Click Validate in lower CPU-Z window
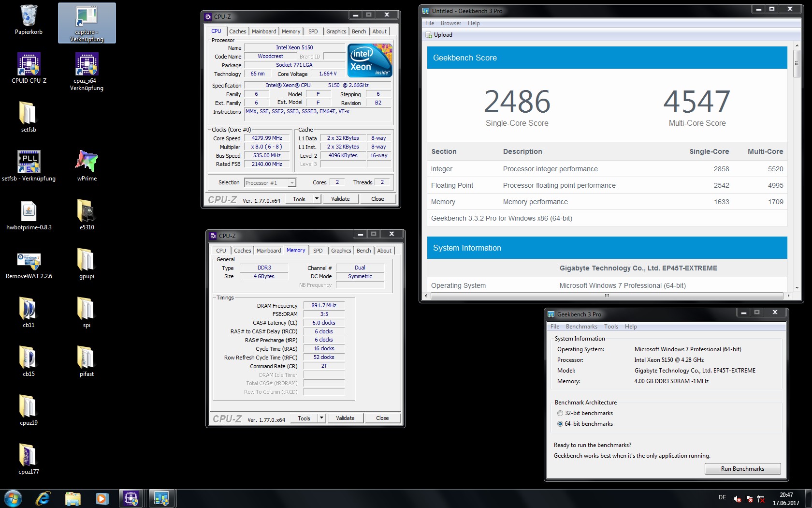The image size is (812, 508). click(345, 418)
